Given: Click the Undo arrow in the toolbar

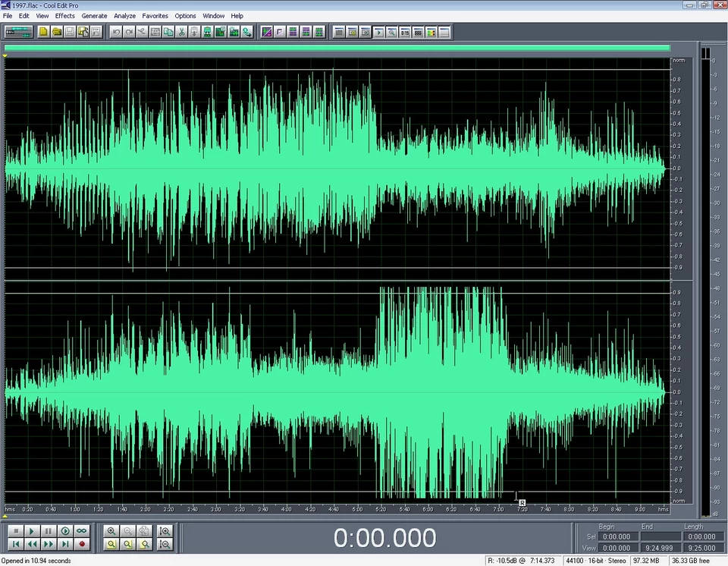Looking at the screenshot, I should point(116,32).
